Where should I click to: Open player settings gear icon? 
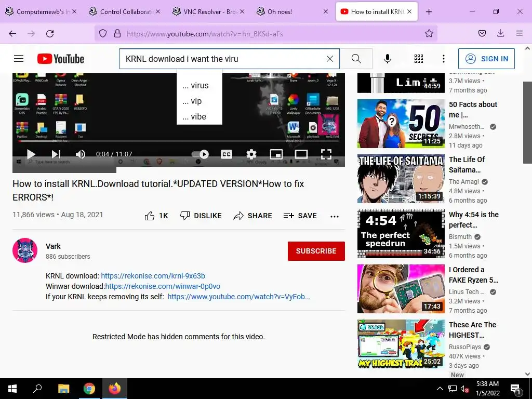tap(251, 154)
